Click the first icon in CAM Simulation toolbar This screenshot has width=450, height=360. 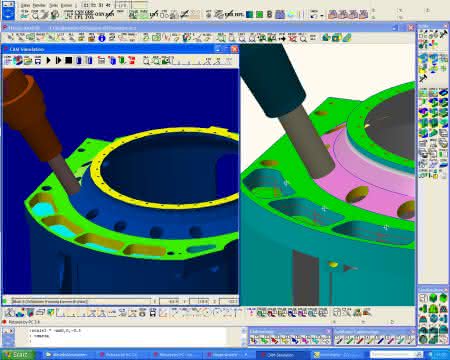7,60
